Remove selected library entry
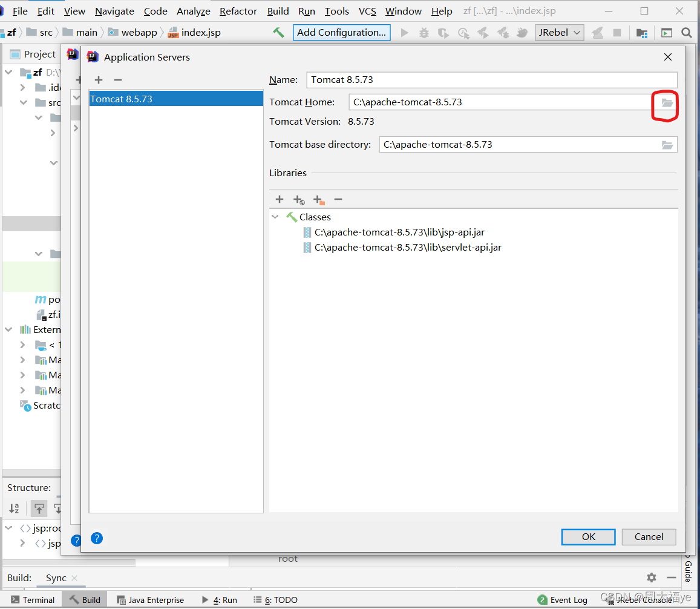 338,199
